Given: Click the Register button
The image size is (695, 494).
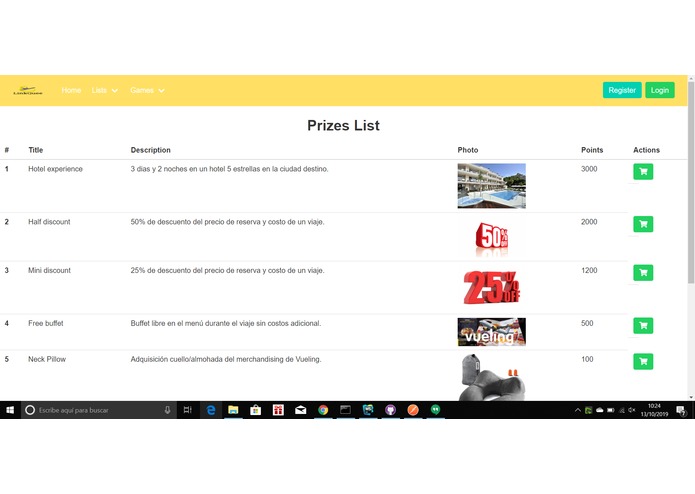Looking at the screenshot, I should pyautogui.click(x=622, y=90).
